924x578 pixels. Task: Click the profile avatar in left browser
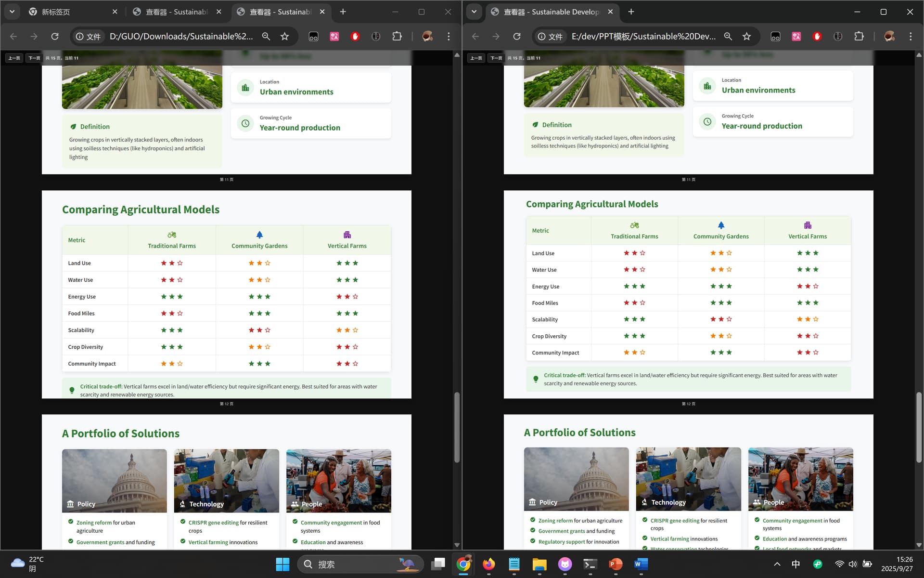(427, 36)
